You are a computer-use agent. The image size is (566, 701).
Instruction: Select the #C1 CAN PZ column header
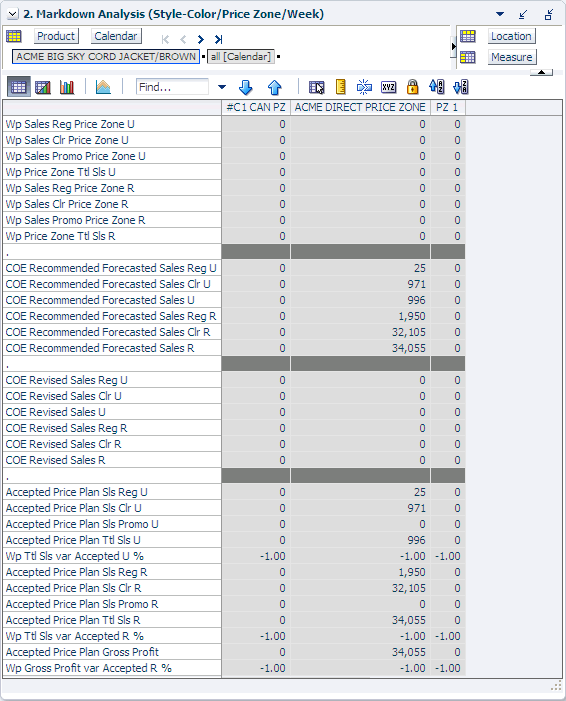(x=256, y=107)
